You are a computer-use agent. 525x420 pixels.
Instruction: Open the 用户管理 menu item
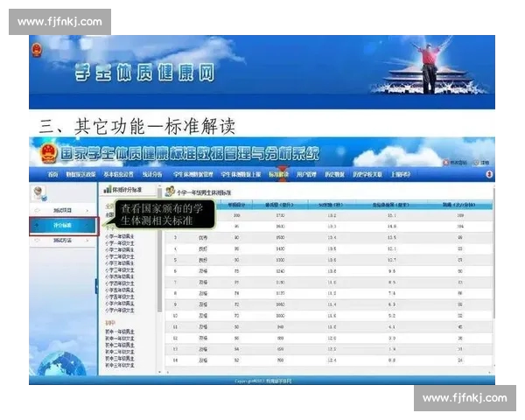(x=306, y=174)
